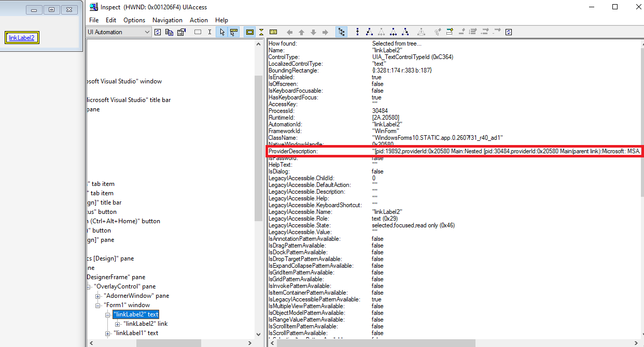Click the ProviderDescription property row

(x=455, y=151)
